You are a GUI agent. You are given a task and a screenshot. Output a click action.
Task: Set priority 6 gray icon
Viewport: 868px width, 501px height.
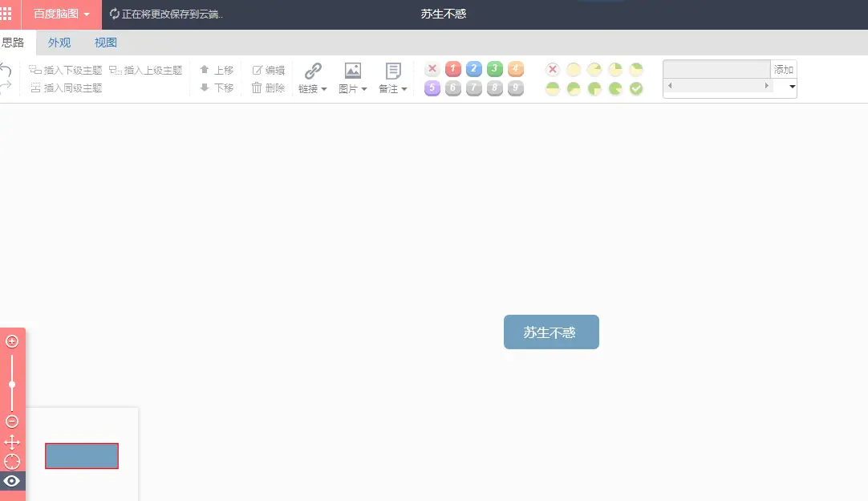point(452,88)
